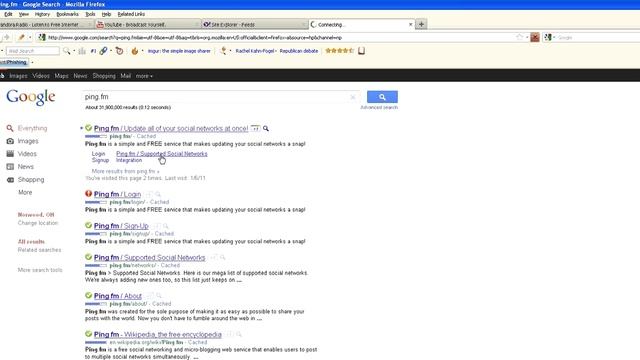Viewport: 640px width, 360px height.
Task: Open the View menu
Action: coord(24,14)
